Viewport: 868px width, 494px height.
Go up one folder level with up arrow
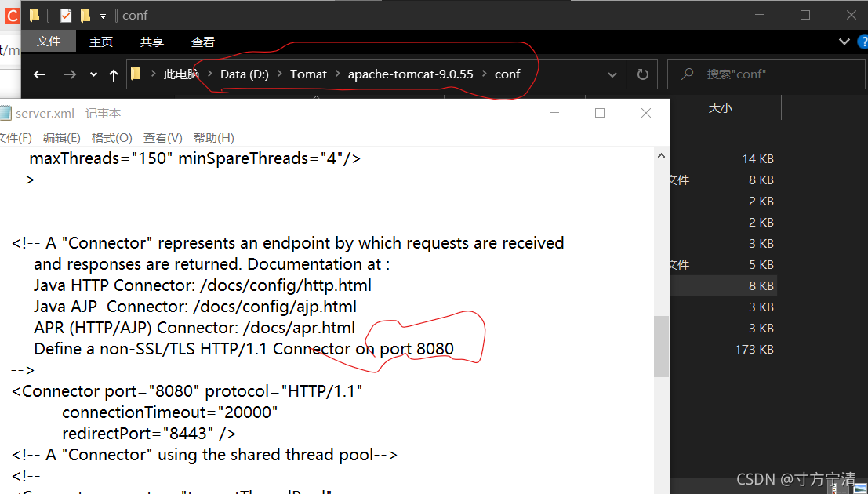click(x=114, y=74)
